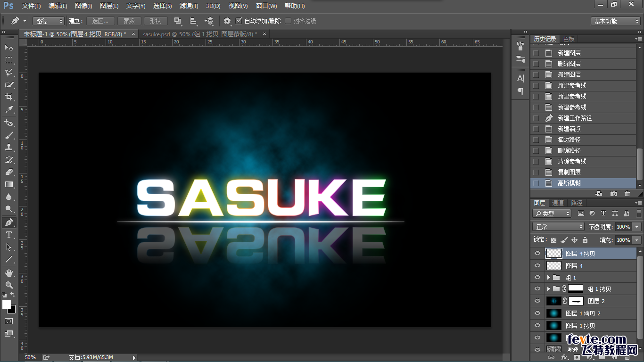Select the Eraser tool
This screenshot has height=362, width=644.
(9, 172)
